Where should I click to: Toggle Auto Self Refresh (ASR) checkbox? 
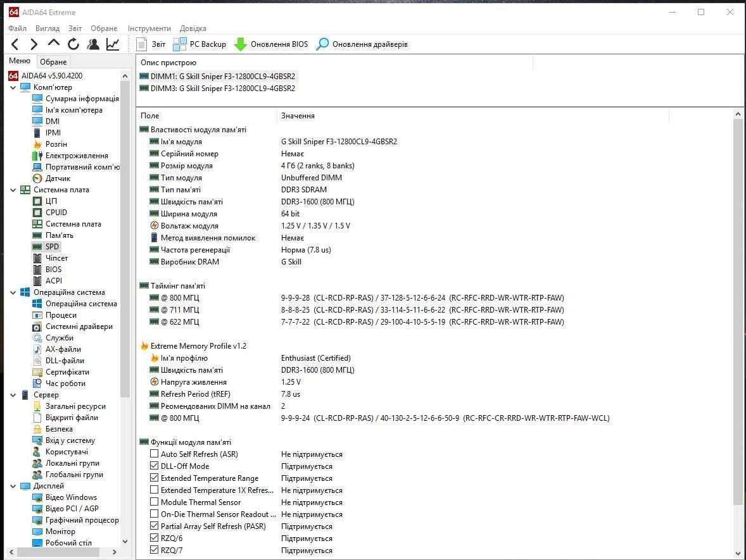[x=154, y=454]
